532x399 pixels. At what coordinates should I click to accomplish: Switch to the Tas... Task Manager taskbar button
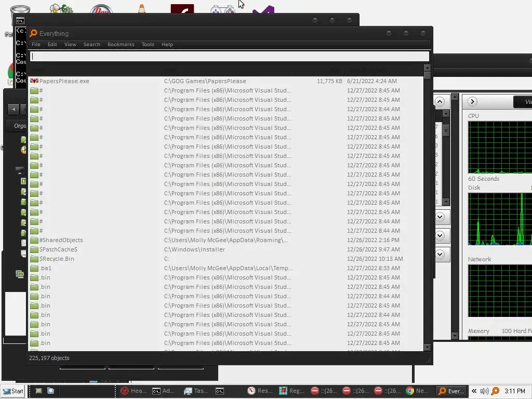coord(197,391)
